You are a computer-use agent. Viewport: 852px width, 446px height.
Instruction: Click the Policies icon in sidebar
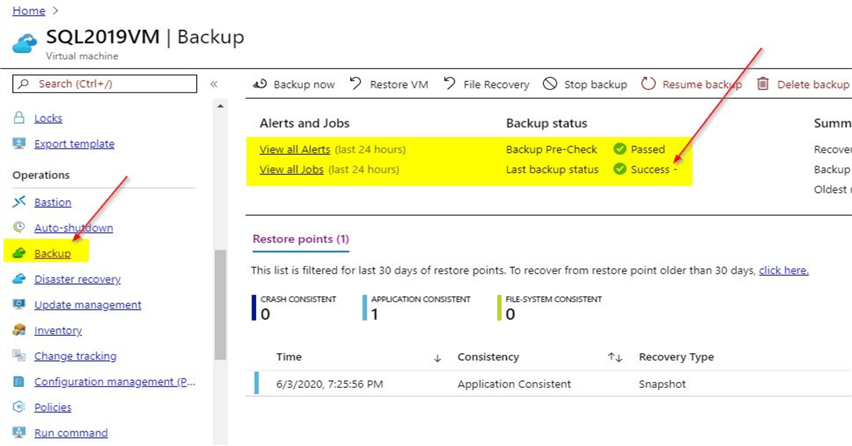[19, 407]
